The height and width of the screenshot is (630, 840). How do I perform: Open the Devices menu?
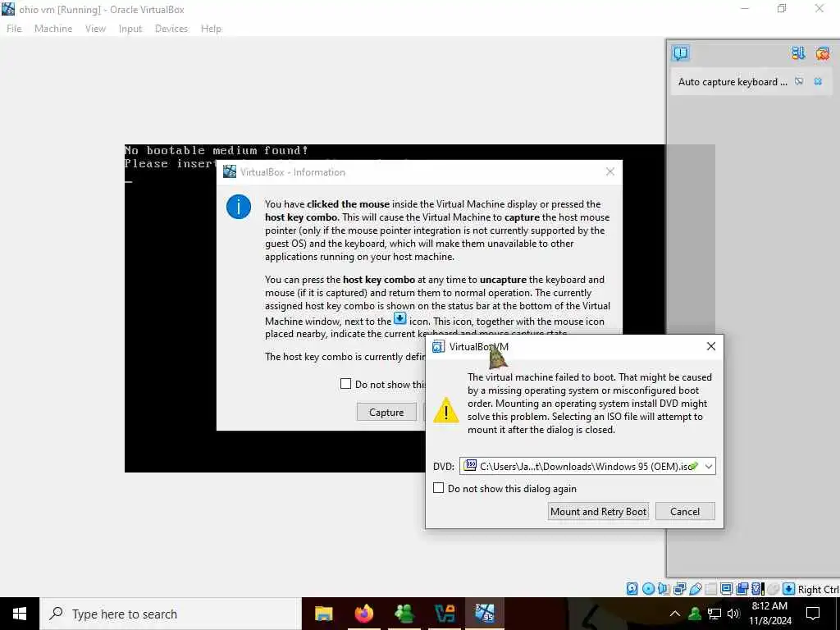coord(171,29)
